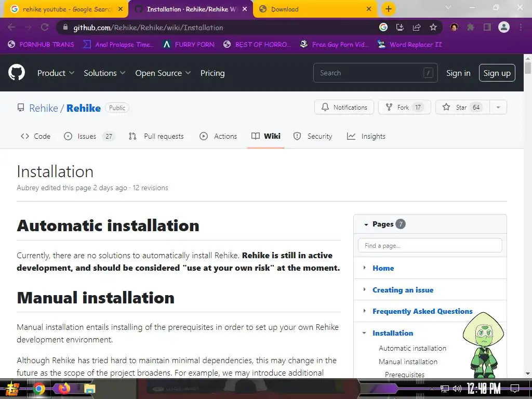Open the Actions tab

(219, 136)
